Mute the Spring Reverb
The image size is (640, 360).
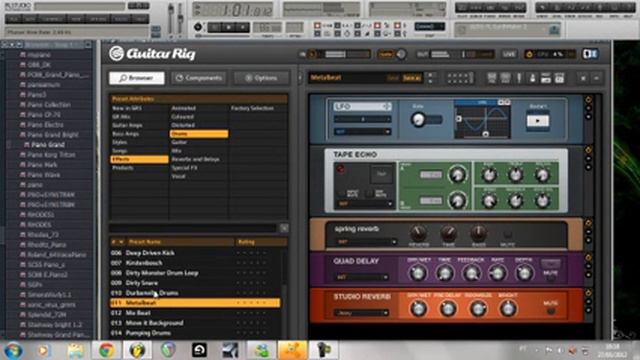(x=507, y=235)
